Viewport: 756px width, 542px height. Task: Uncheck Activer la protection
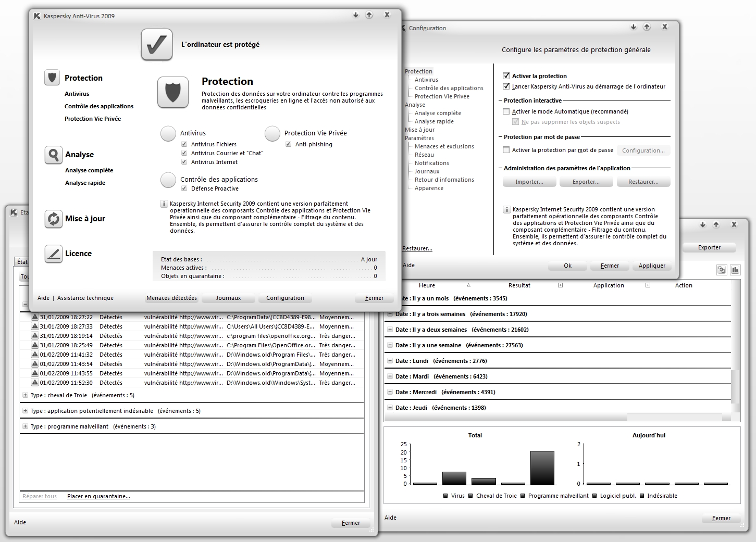pos(506,75)
